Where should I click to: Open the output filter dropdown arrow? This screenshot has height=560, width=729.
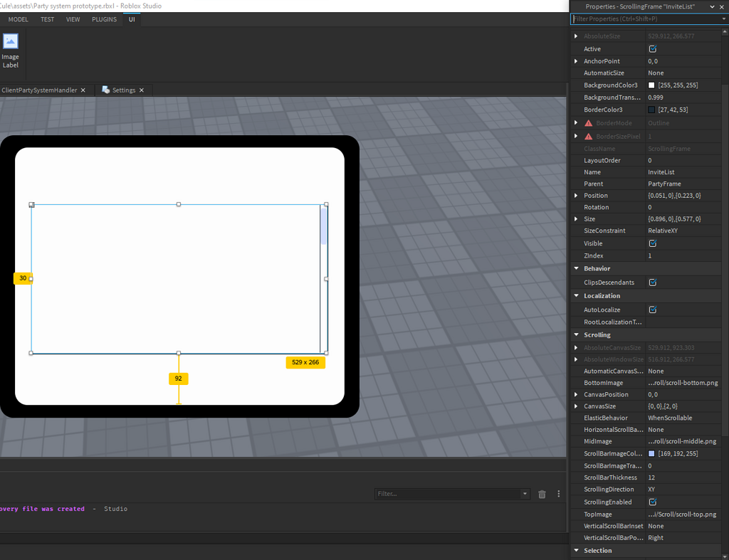coord(525,494)
